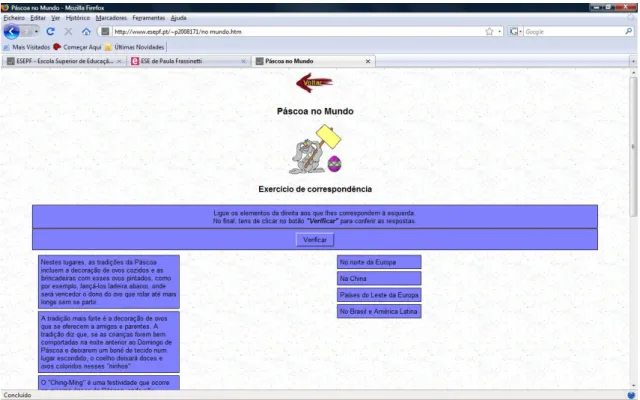Click the status bar icon at bottom right
Image resolution: width=640 pixels, height=400 pixels.
[631, 395]
